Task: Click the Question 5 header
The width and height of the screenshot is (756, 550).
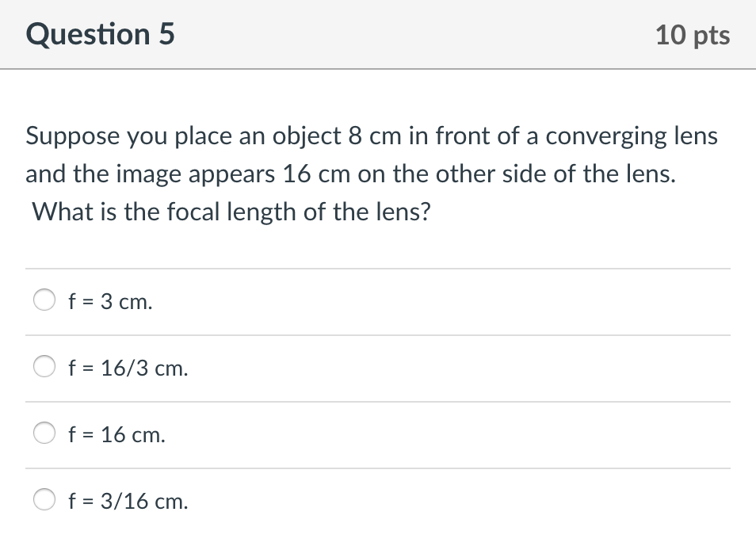Action: click(x=98, y=34)
